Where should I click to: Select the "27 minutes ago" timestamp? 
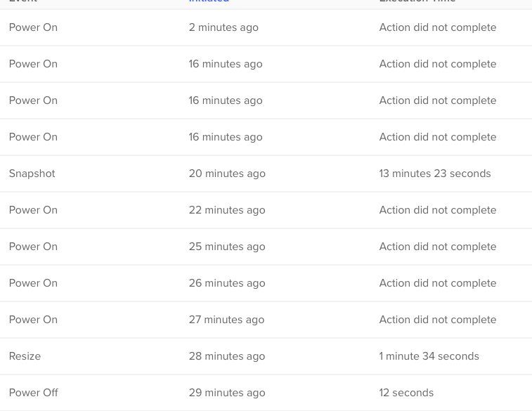(226, 320)
